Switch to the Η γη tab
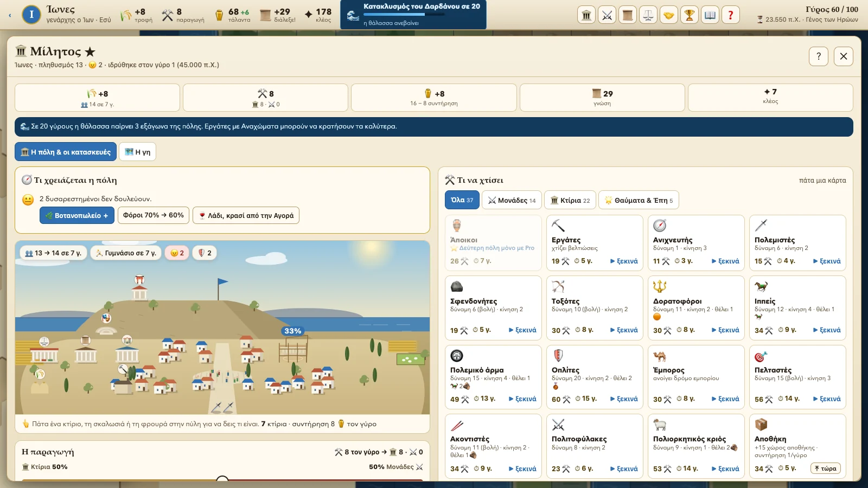This screenshot has width=868, height=488. pyautogui.click(x=138, y=152)
